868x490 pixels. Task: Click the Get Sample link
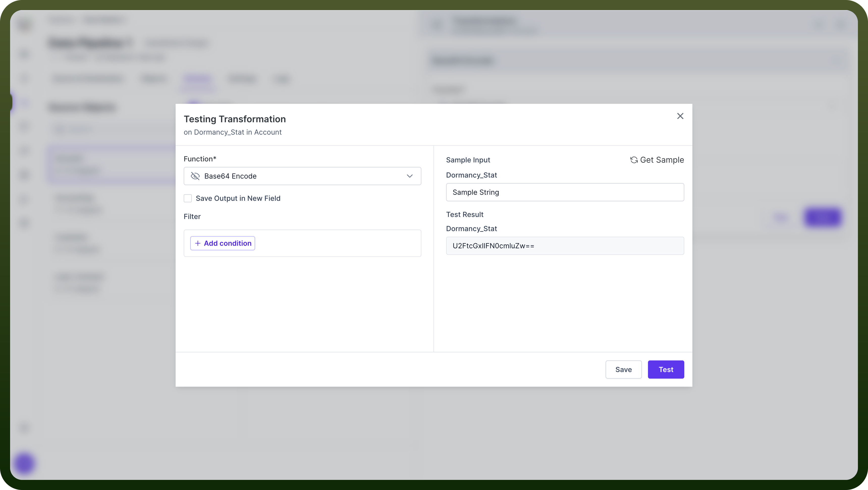(657, 160)
